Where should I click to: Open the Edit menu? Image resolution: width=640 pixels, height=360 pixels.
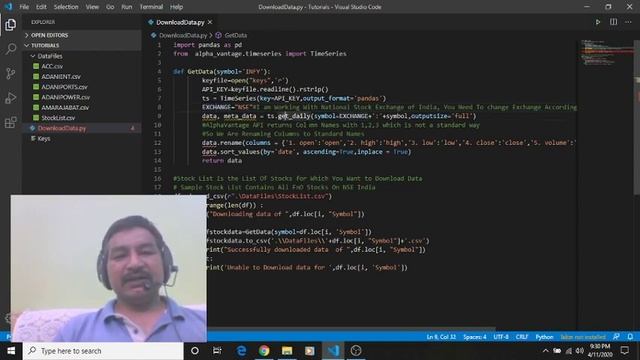coord(41,7)
